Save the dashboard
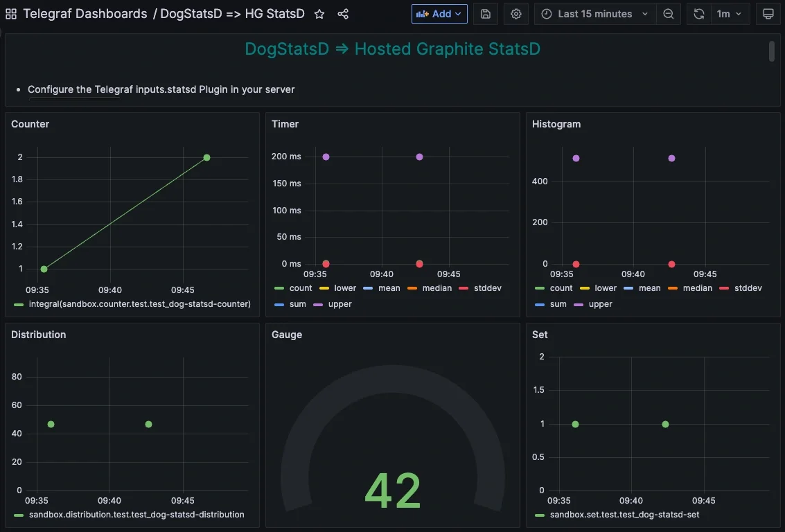Viewport: 785px width, 532px height. point(485,14)
